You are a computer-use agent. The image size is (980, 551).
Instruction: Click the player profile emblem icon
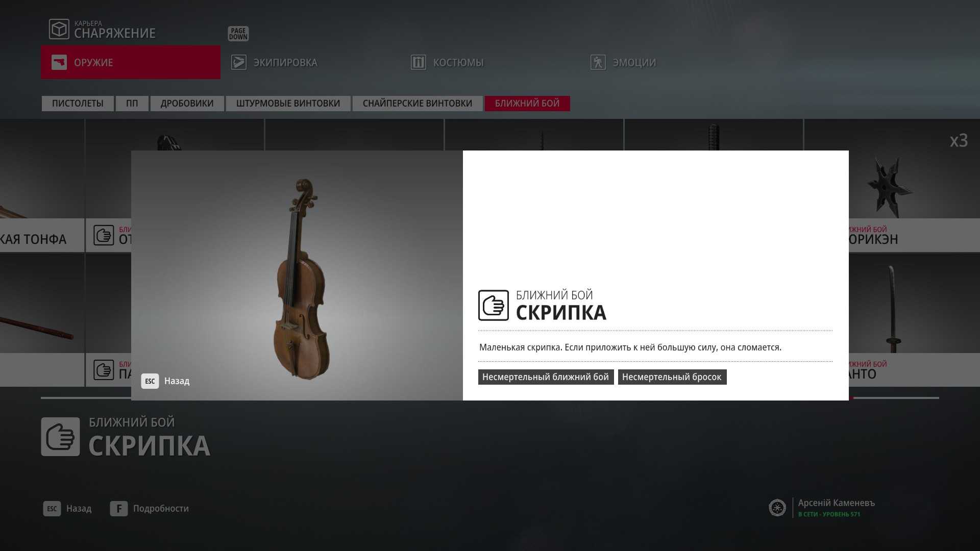pyautogui.click(x=777, y=508)
